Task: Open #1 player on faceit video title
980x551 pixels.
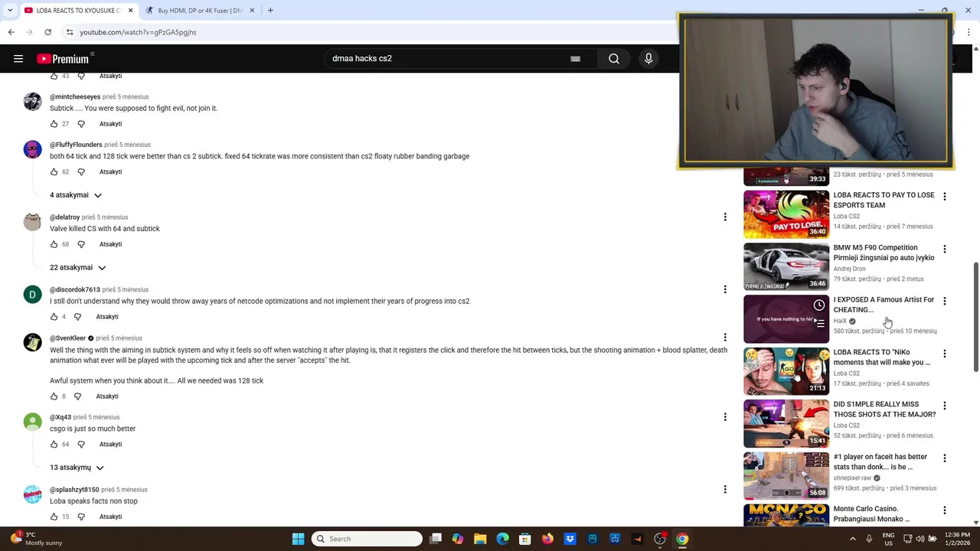Action: pyautogui.click(x=880, y=461)
